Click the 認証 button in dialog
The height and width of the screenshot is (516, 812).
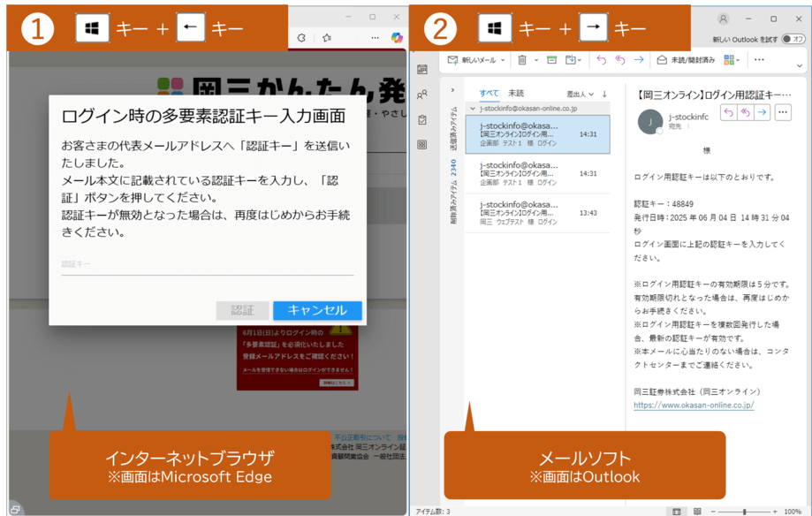tap(242, 310)
